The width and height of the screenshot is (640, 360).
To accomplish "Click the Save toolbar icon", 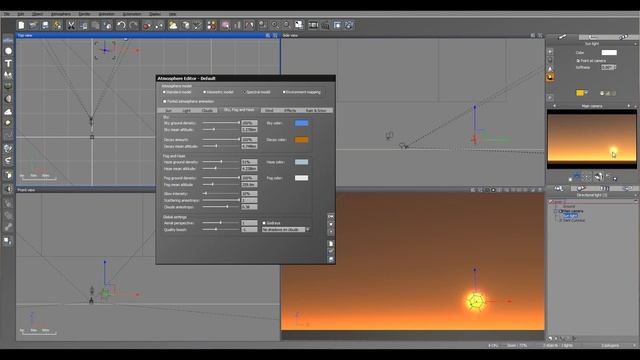I will click(x=45, y=25).
